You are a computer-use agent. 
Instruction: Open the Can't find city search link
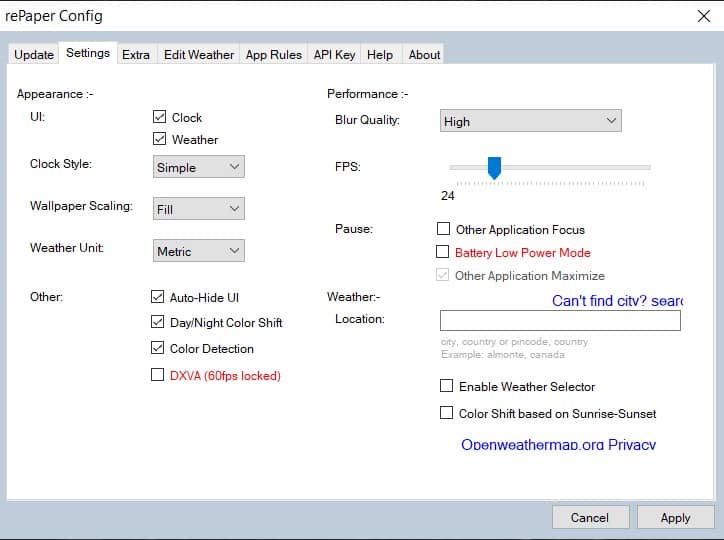617,301
